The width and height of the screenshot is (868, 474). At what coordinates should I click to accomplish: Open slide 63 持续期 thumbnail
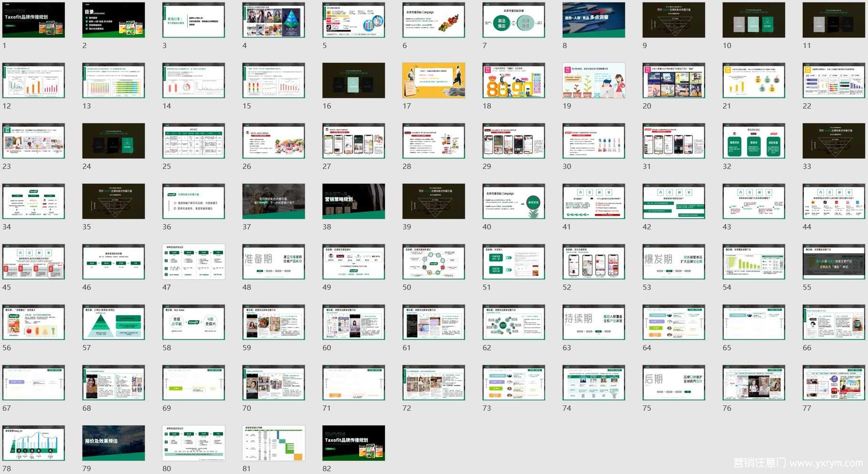[x=594, y=322]
